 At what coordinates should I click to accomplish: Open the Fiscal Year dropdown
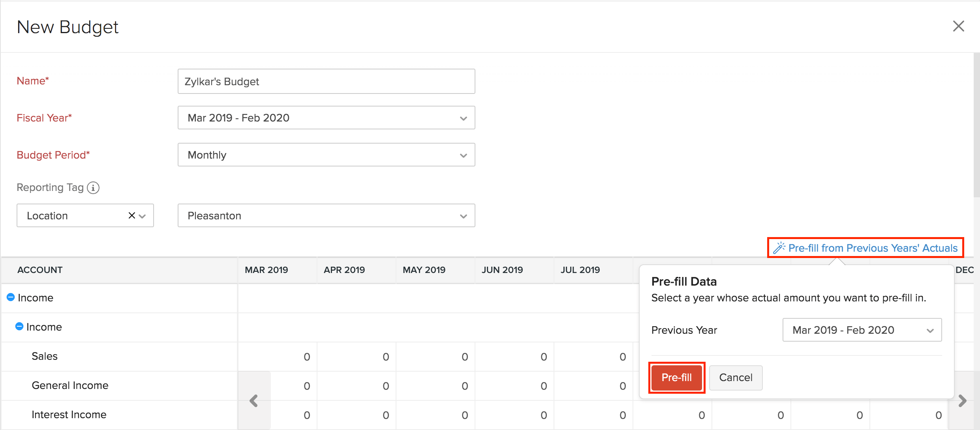click(326, 118)
